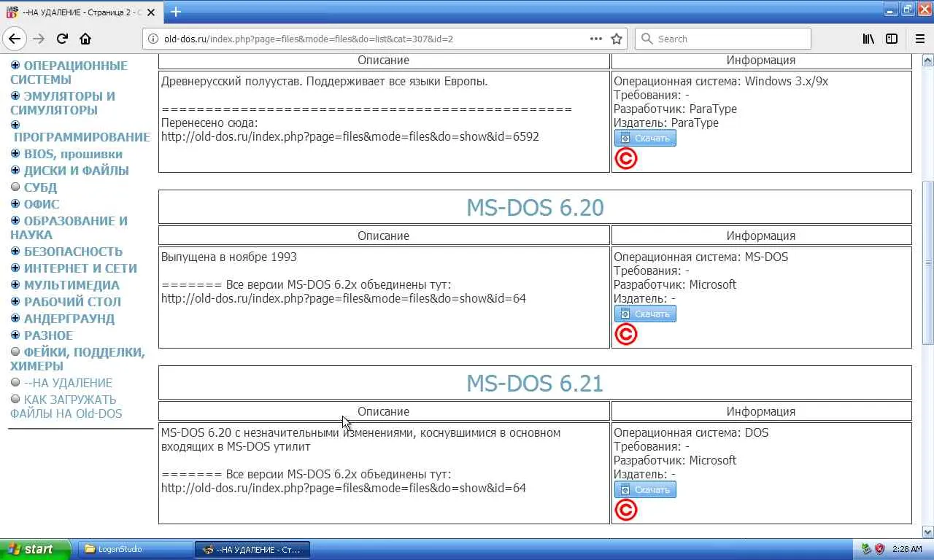This screenshot has height=560, width=934.
Task: Click Скачать for MS-DOS 6.21
Action: click(645, 489)
